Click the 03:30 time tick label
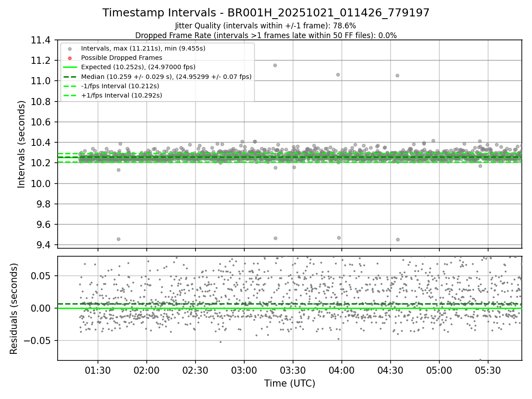This screenshot has width=532, height=399. point(293,370)
